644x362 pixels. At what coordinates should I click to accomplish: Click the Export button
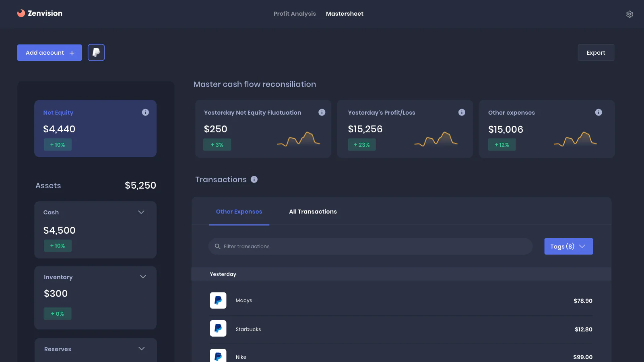(x=596, y=53)
